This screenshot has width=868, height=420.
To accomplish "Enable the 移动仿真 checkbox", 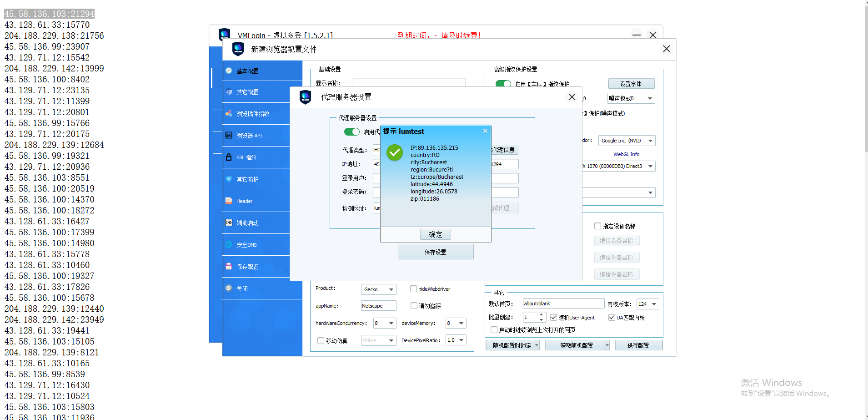I will point(321,340).
